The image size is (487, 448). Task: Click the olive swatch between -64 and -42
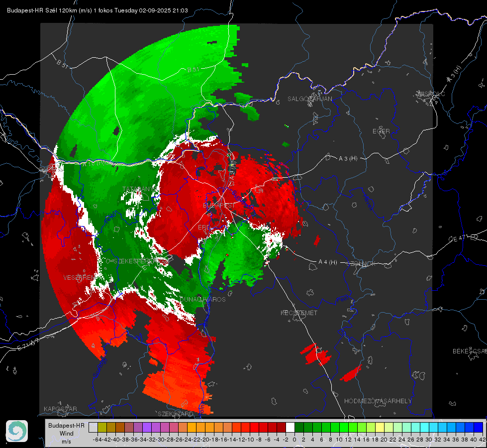click(x=102, y=427)
